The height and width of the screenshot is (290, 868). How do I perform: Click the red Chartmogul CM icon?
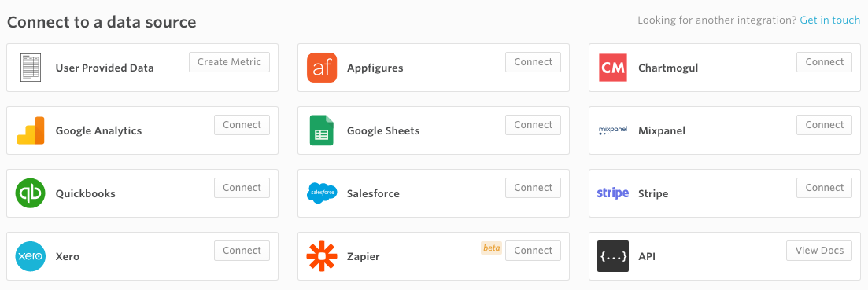[x=613, y=68]
